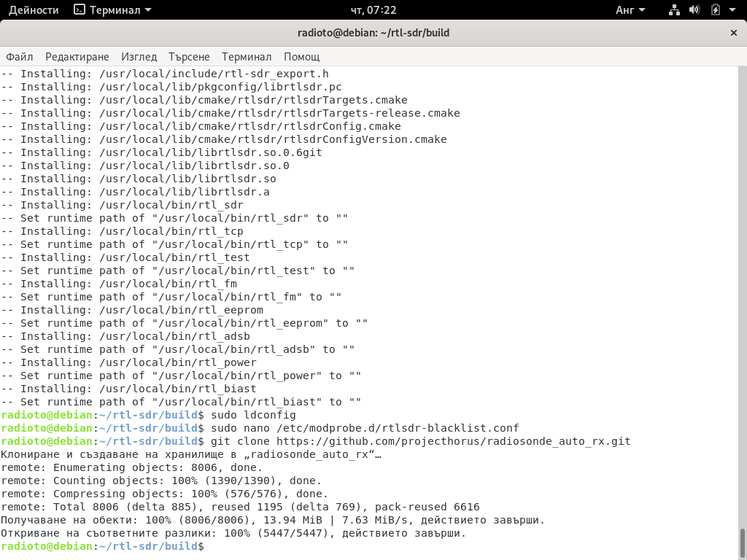Image resolution: width=747 pixels, height=560 pixels.
Task: Click the path /etc/modprobe.d/rtlsdr-blacklist.conf
Action: click(x=398, y=428)
